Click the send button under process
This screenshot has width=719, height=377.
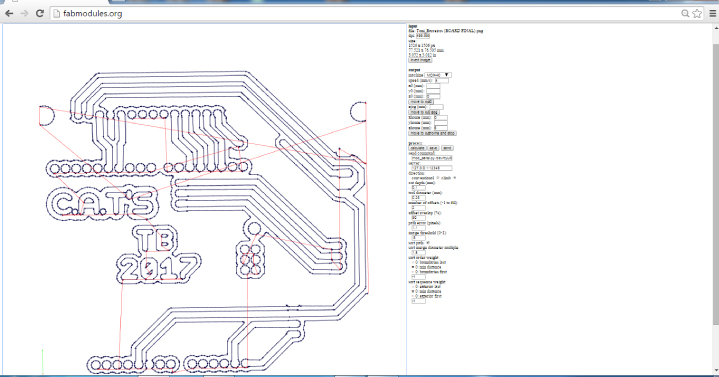click(x=447, y=148)
